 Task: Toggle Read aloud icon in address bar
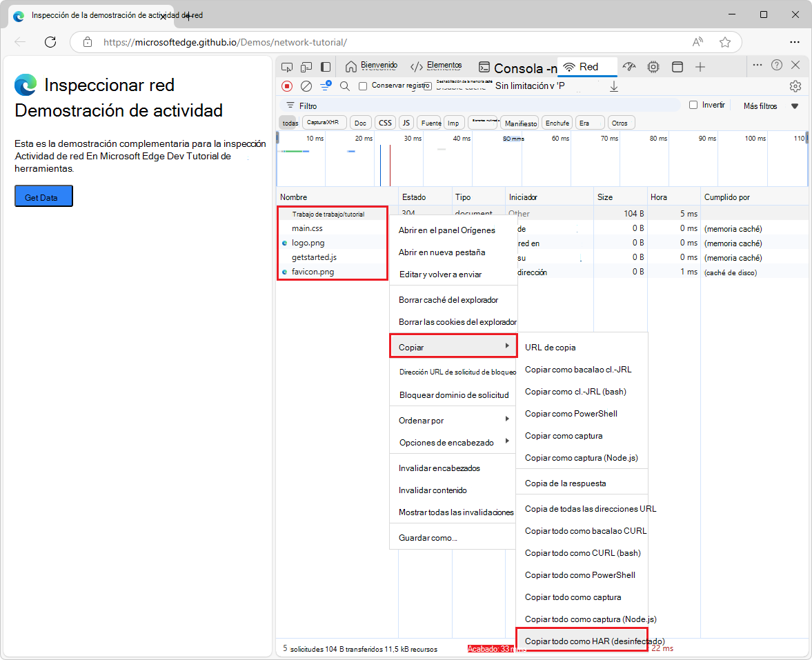697,43
